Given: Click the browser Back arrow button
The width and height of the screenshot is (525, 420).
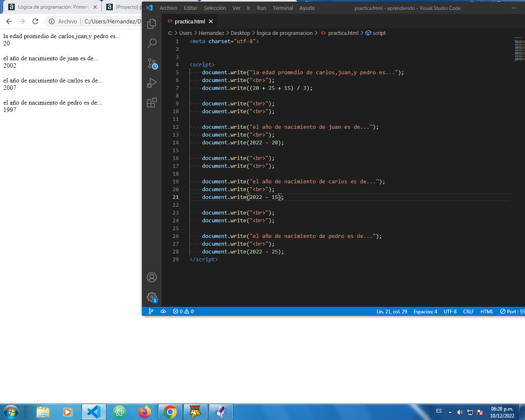Looking at the screenshot, I should pyautogui.click(x=9, y=21).
